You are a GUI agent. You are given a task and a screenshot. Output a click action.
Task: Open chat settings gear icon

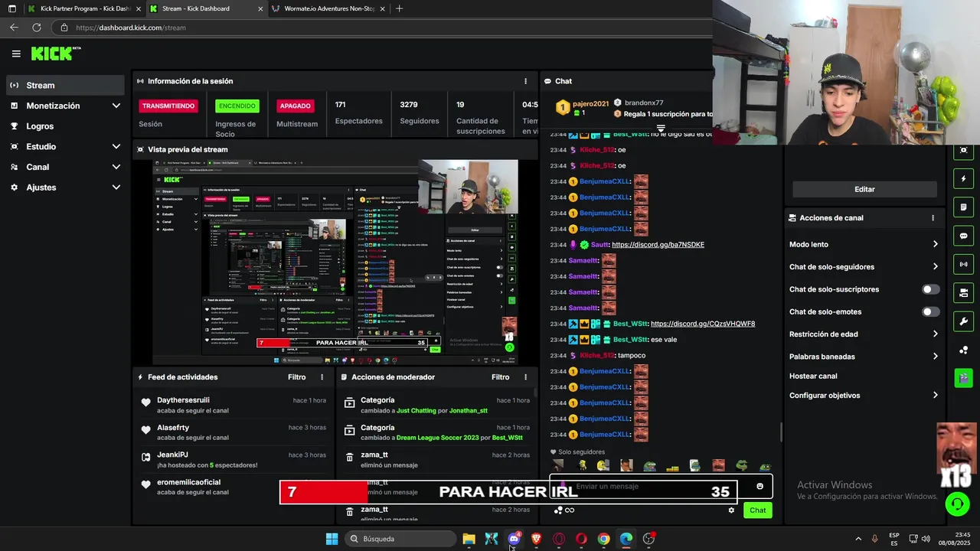(x=731, y=510)
